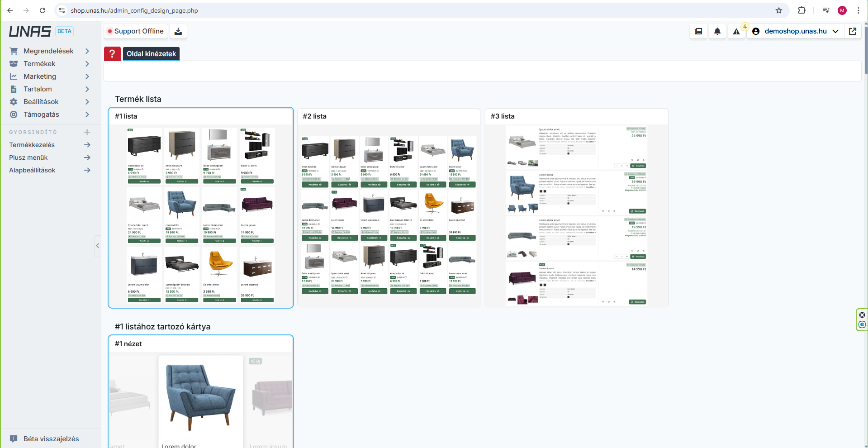Click the Chrome profile avatar M
868x448 pixels.
(842, 10)
